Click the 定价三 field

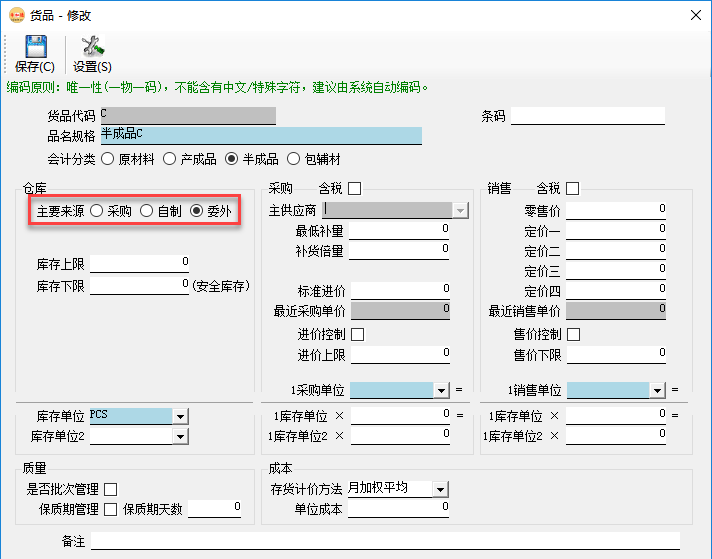(616, 271)
